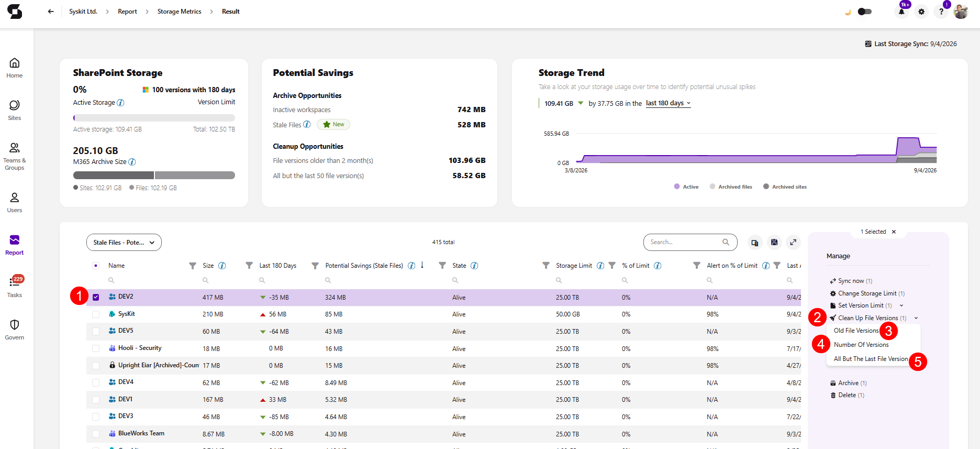The height and width of the screenshot is (449, 980).
Task: Open the Tasks section with 229 badge
Action: click(15, 287)
